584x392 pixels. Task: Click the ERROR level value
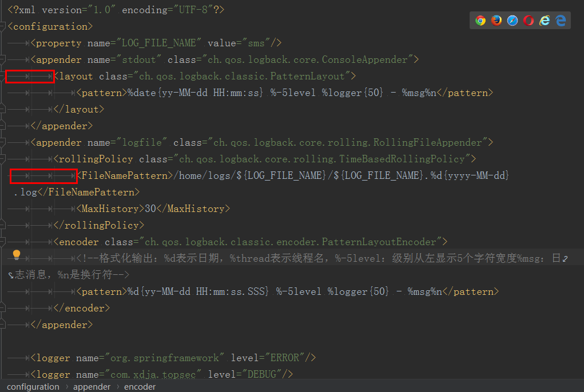coord(284,358)
